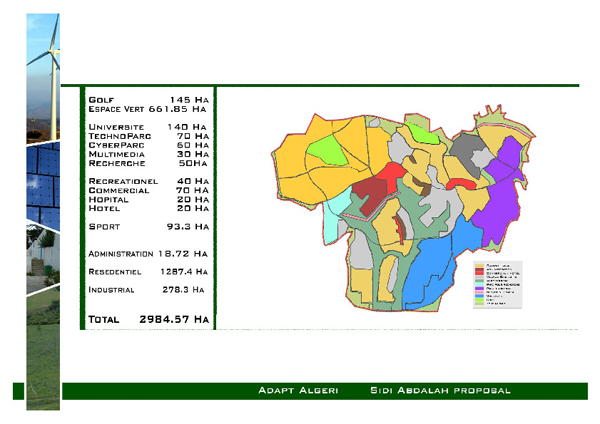600x424 pixels.
Task: Click the cyan zone on the map
Action: (x=334, y=226)
